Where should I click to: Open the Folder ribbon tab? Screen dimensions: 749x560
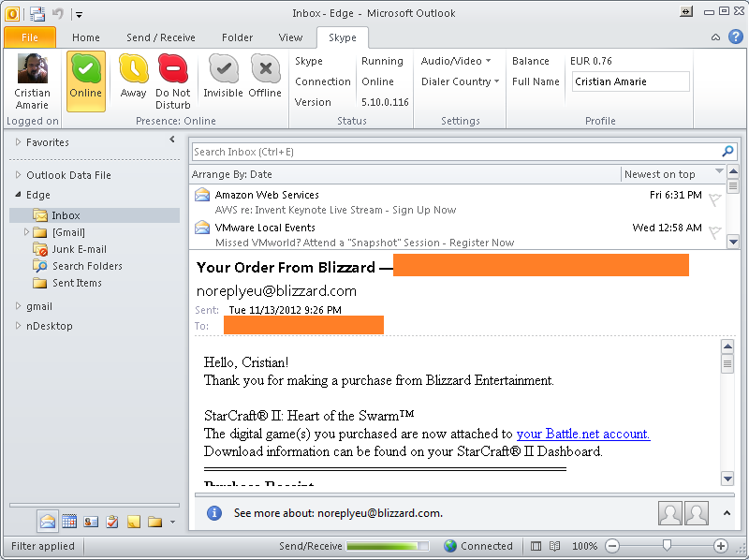coord(238,37)
